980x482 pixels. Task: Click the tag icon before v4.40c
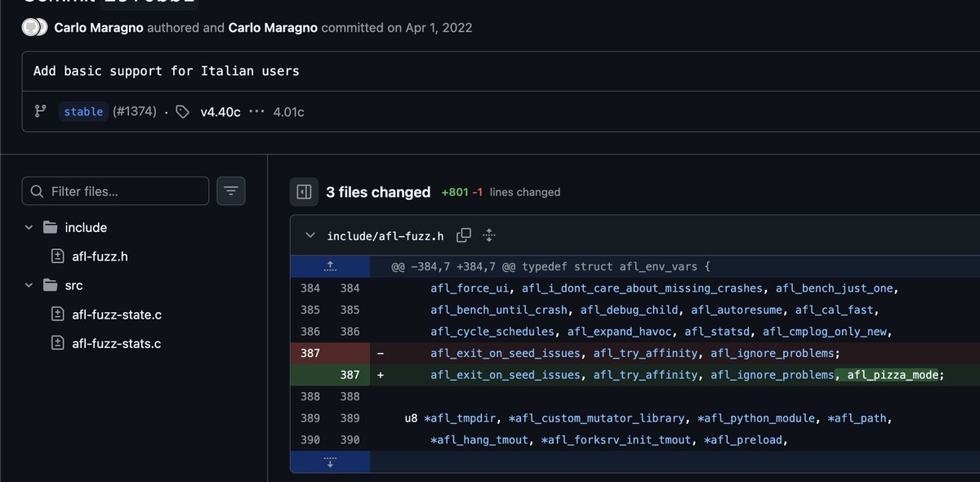coord(183,112)
